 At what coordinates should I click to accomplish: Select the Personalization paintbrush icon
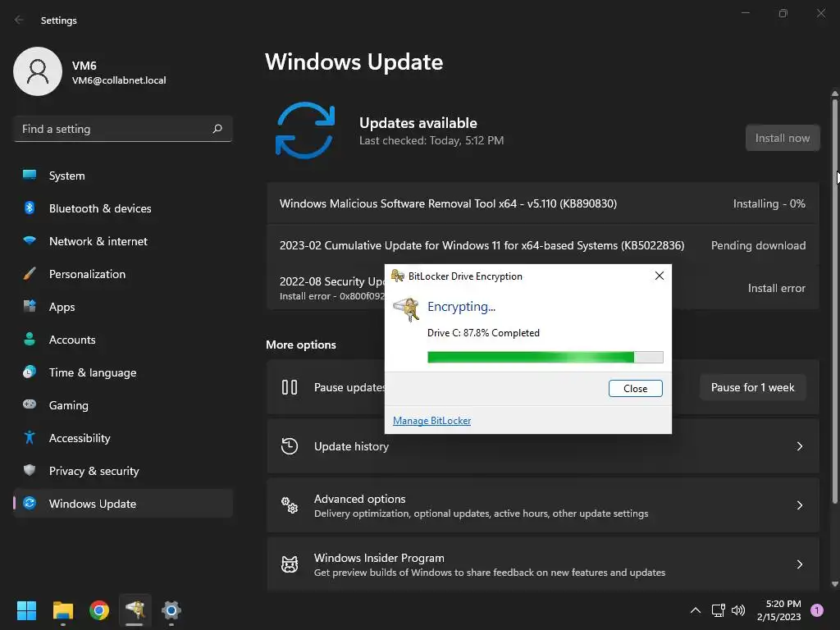coord(30,274)
